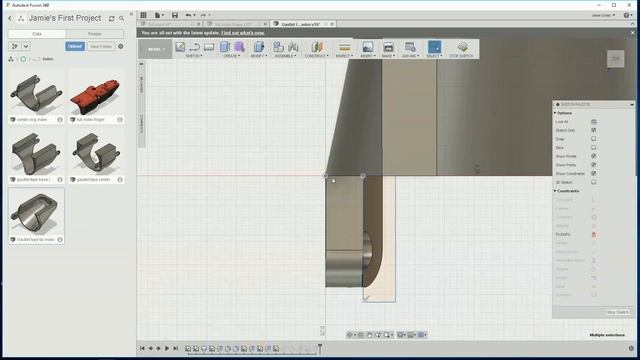
Task: Toggle the Show Points checkbox
Action: [594, 165]
